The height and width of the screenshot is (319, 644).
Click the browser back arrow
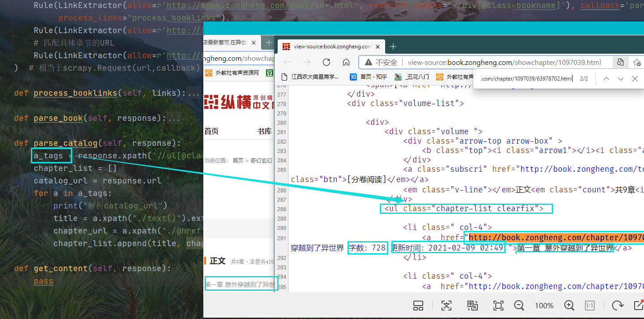point(287,62)
